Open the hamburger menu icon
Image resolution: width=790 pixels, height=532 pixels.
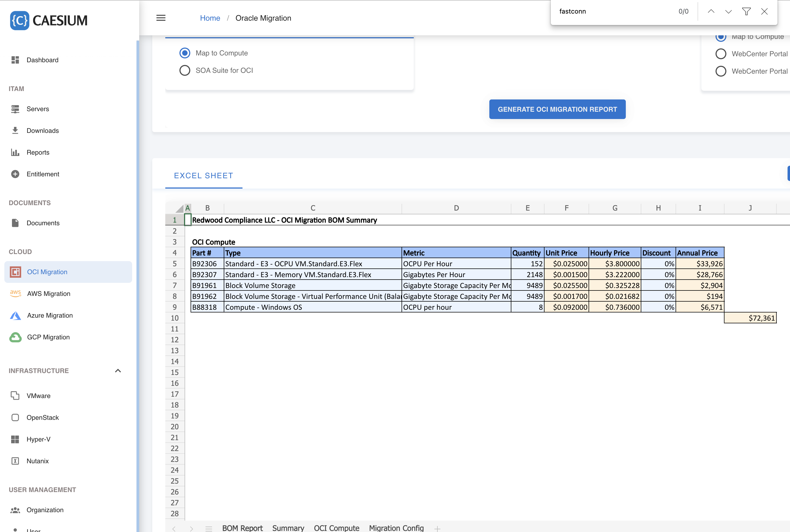(x=161, y=18)
